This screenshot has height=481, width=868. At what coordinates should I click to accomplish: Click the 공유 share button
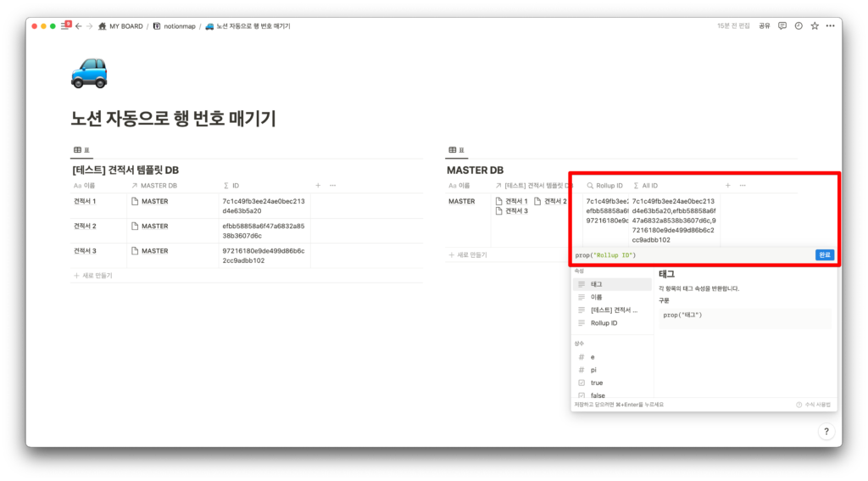click(765, 26)
